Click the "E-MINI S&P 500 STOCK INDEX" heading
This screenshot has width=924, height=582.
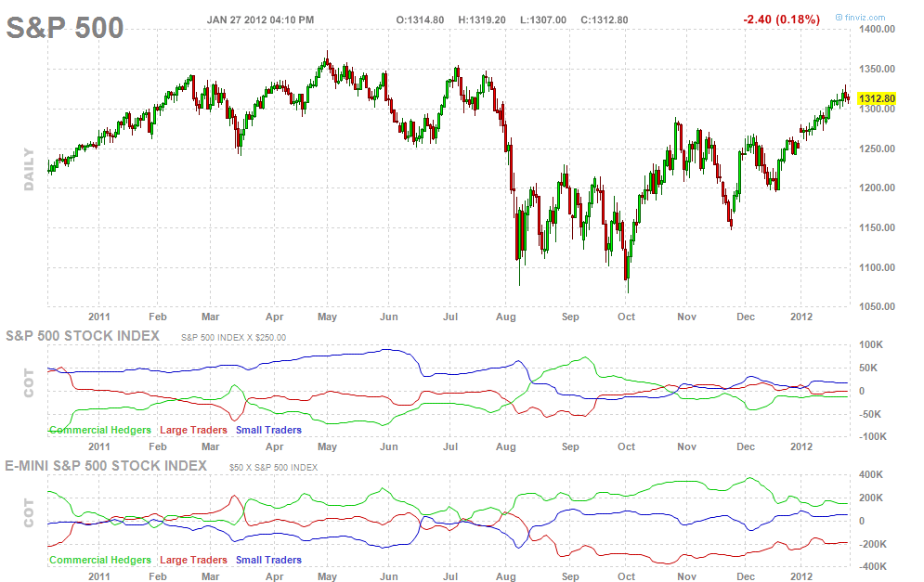point(106,466)
